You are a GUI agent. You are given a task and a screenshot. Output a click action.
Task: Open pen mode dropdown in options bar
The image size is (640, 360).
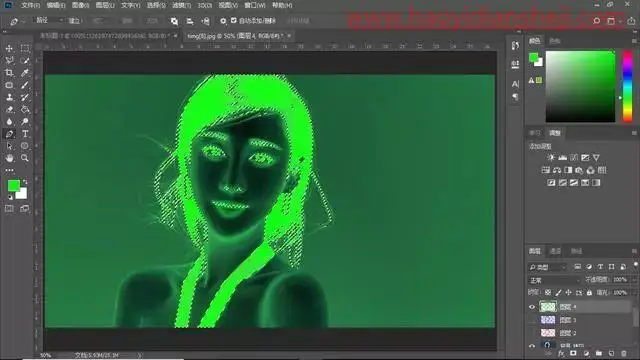[49, 20]
